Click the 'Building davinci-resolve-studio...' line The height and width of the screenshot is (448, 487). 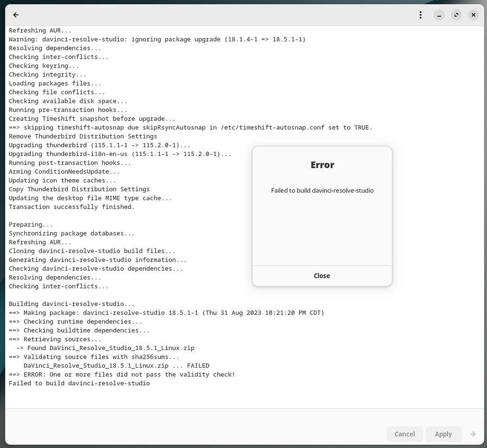(71, 304)
